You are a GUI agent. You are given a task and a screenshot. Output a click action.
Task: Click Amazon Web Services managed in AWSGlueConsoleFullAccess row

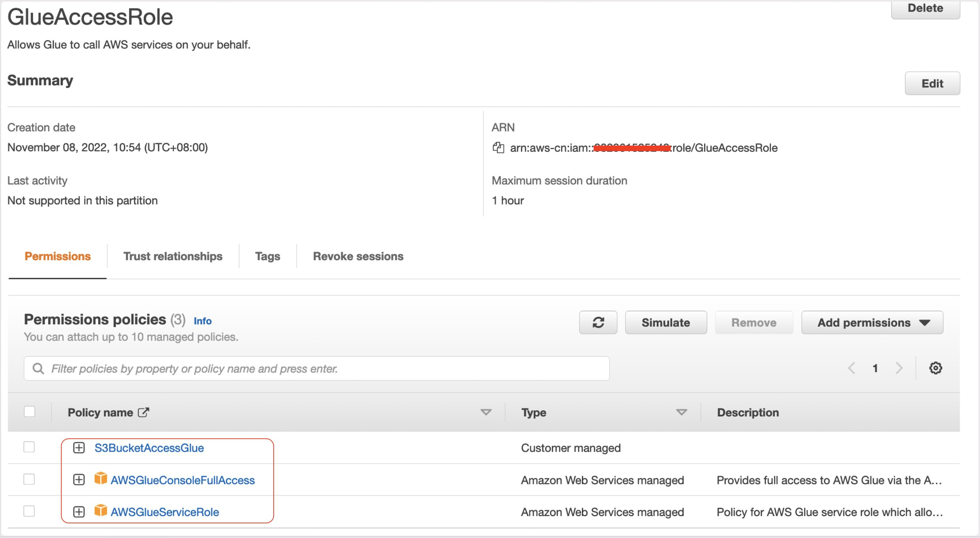point(602,480)
